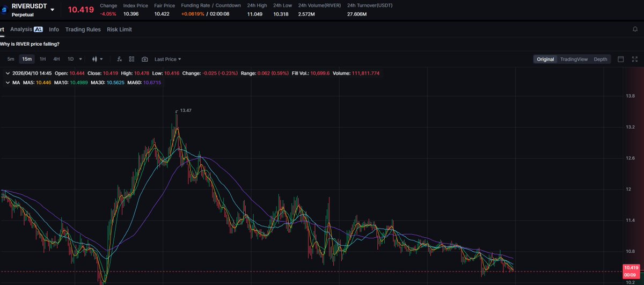The image size is (644, 285).
Task: Open the indicators fx icon
Action: point(119,59)
